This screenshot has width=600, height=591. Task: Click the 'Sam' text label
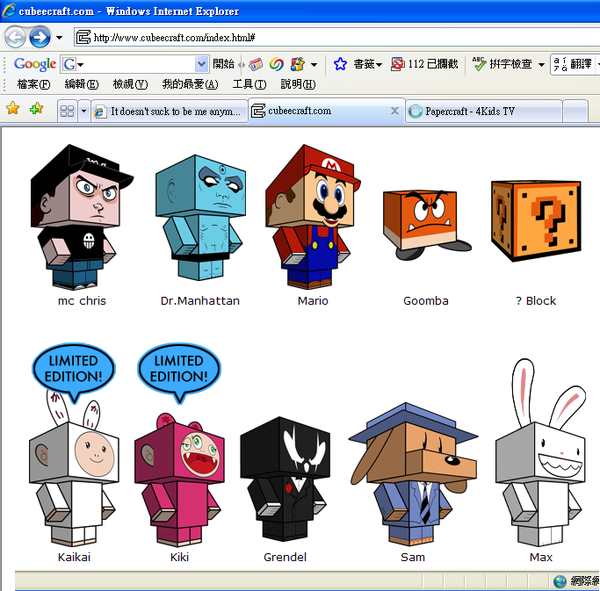413,557
